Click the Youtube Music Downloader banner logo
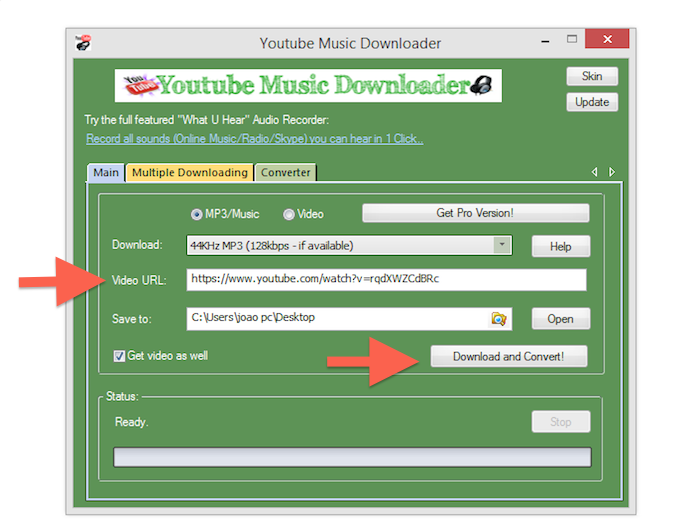This screenshot has height=531, width=695. [308, 86]
